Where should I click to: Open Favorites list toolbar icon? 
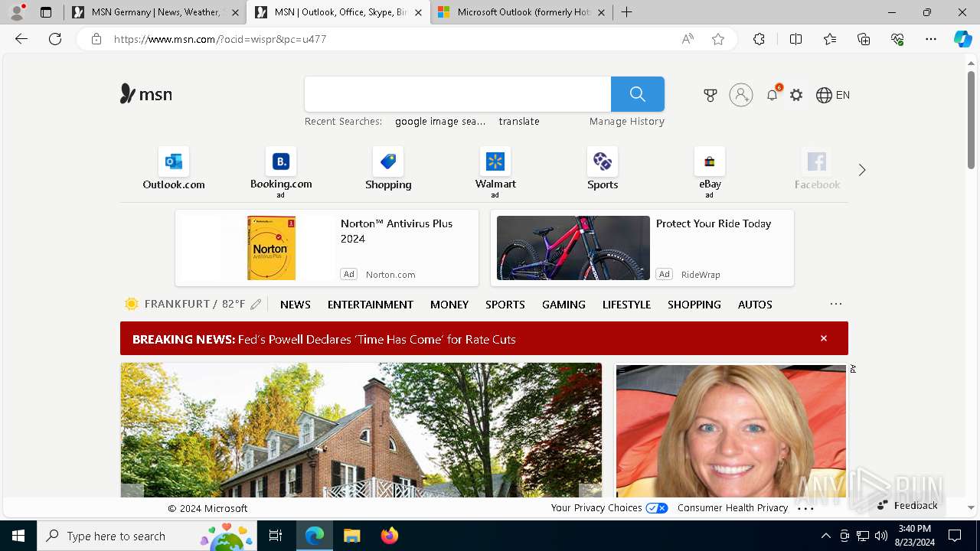[830, 39]
